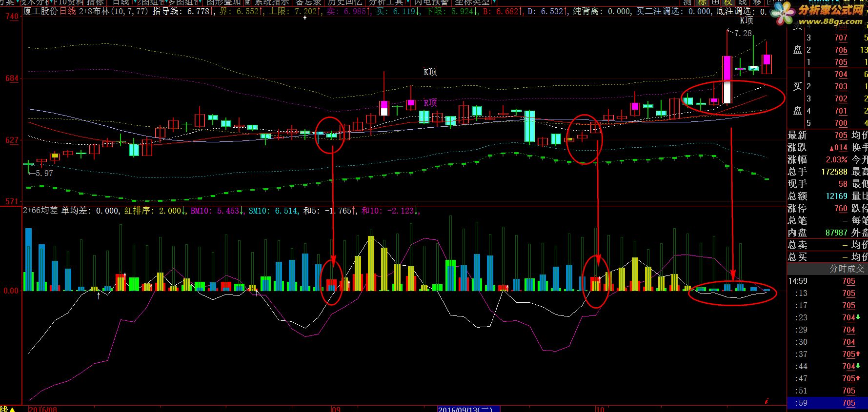868x412 pixels.
Task: Open the 备忘录 memo button
Action: 308,2
